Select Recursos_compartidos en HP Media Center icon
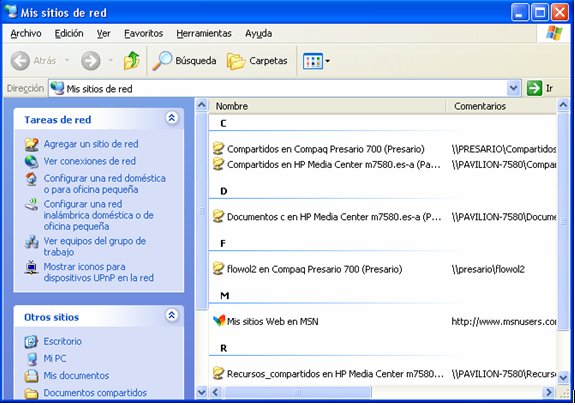Screen dimensions: 575x405 click(x=219, y=373)
